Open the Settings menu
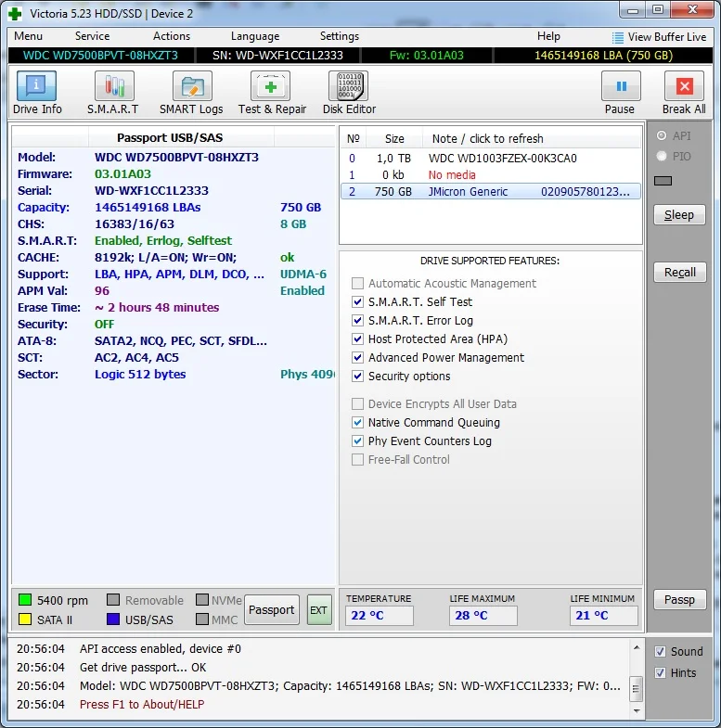Screen dimensions: 721x728 [339, 36]
